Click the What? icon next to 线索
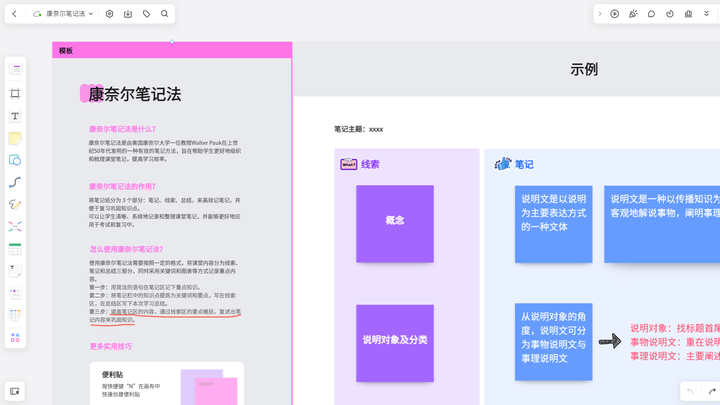 pos(349,164)
